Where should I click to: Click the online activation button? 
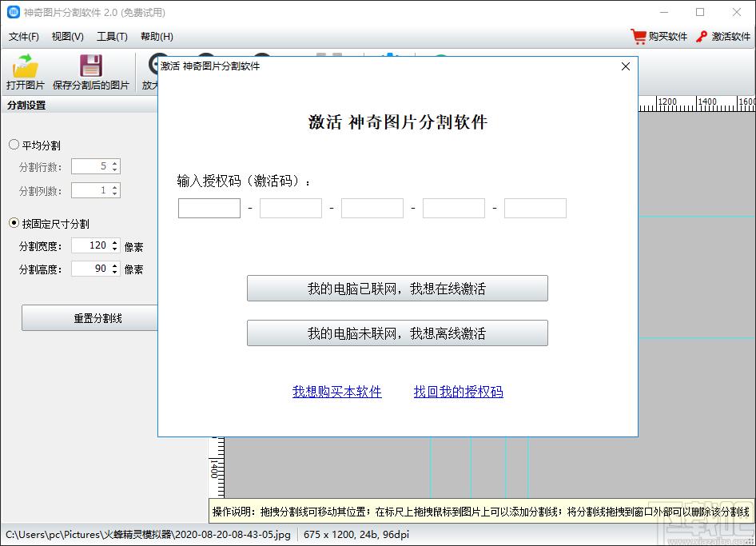397,289
